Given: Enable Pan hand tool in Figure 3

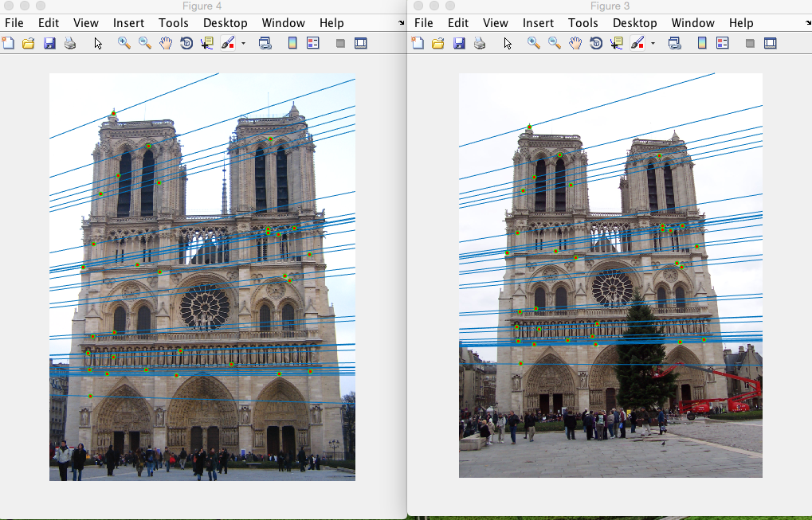Looking at the screenshot, I should pyautogui.click(x=575, y=43).
